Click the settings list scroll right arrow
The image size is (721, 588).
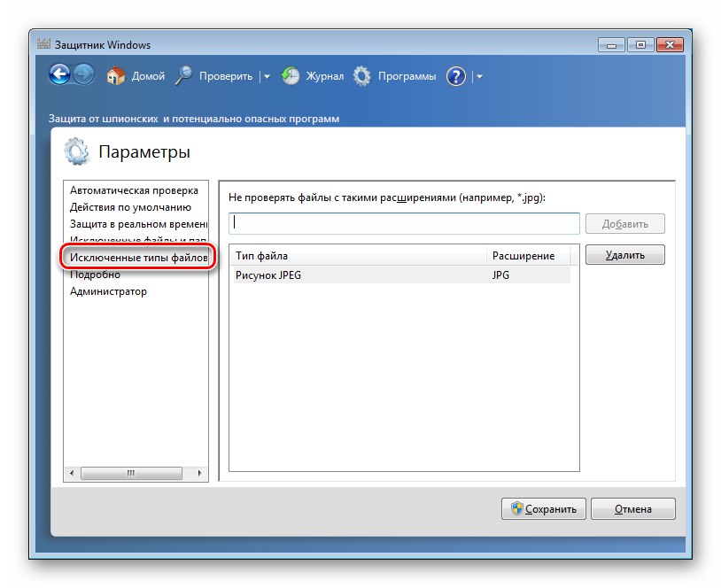point(199,473)
